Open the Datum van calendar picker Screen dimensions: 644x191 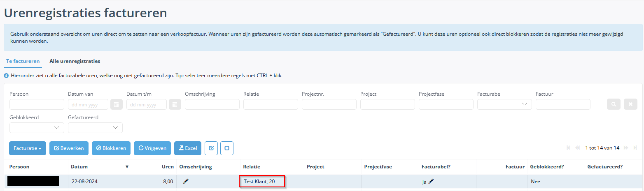[x=117, y=104]
